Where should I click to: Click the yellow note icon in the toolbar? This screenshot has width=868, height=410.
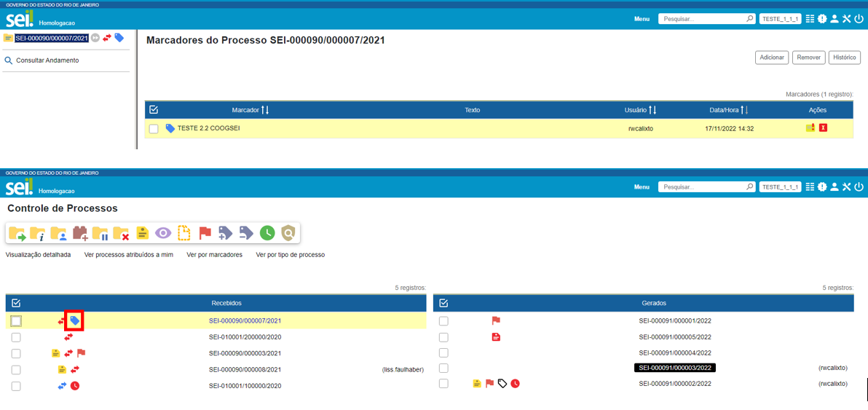[x=142, y=233]
